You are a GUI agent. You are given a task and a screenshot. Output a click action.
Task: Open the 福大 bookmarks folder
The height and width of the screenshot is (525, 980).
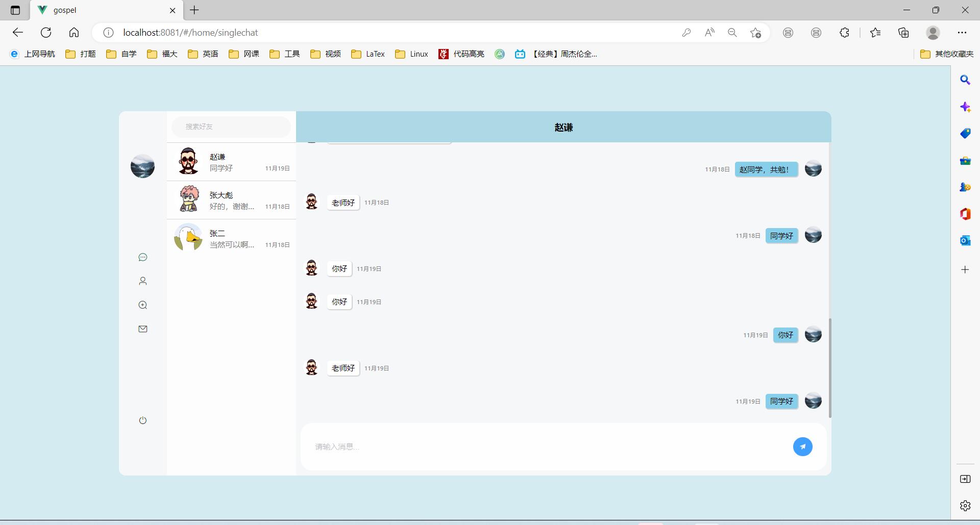point(162,54)
